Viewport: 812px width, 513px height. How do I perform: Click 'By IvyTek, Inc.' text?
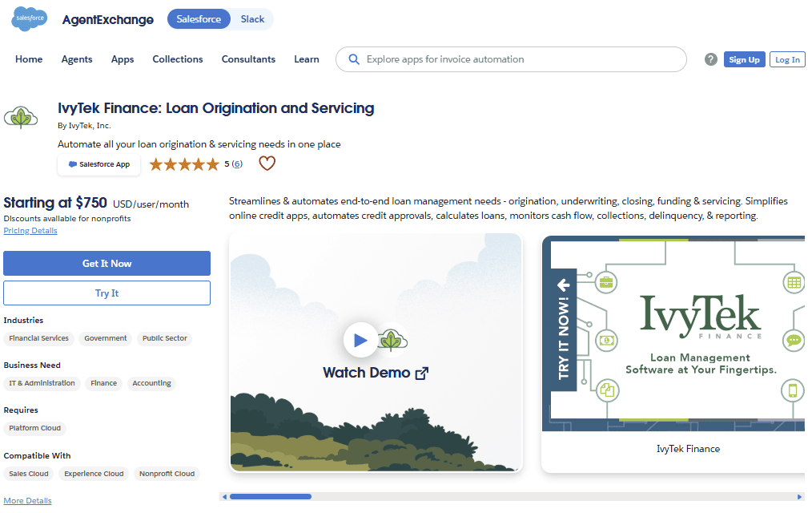coord(84,126)
